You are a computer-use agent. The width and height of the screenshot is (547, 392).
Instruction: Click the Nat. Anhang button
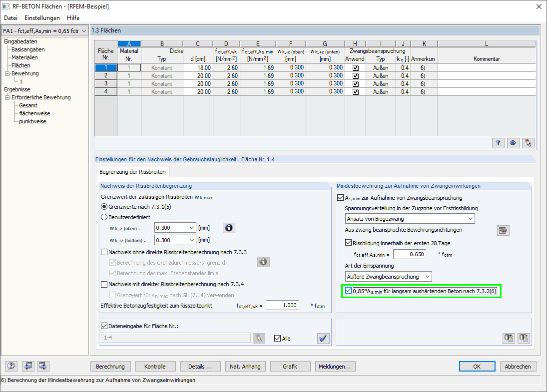coord(245,366)
